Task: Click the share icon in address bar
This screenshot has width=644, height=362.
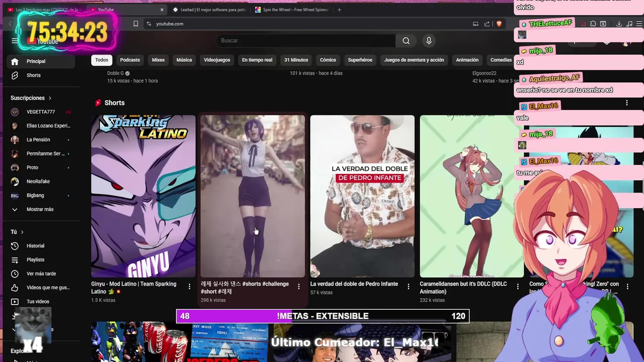Action: pos(487,24)
